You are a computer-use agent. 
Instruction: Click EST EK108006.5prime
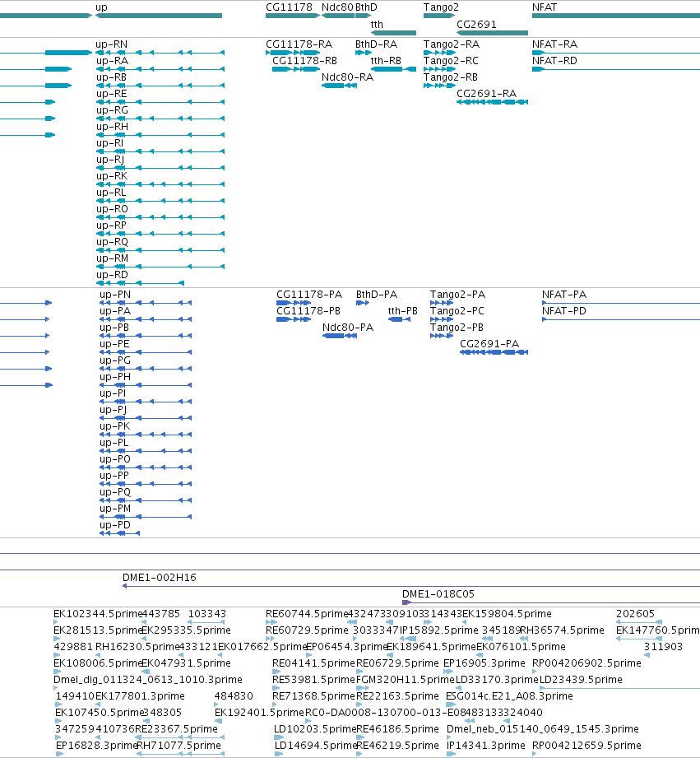[x=98, y=663]
